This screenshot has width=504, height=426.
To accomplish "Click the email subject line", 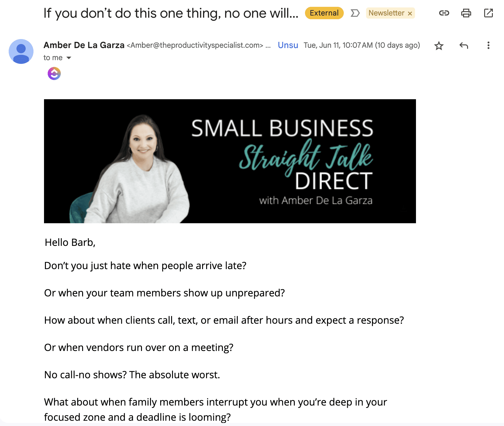I will [x=171, y=13].
